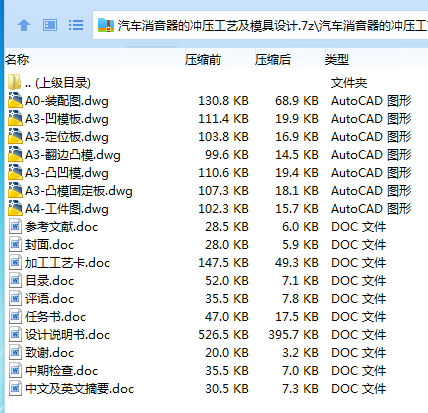This screenshot has height=413, width=428.
Task: Click the AutoCAD icon of A3-凹模板.dwg
Action: (15, 118)
